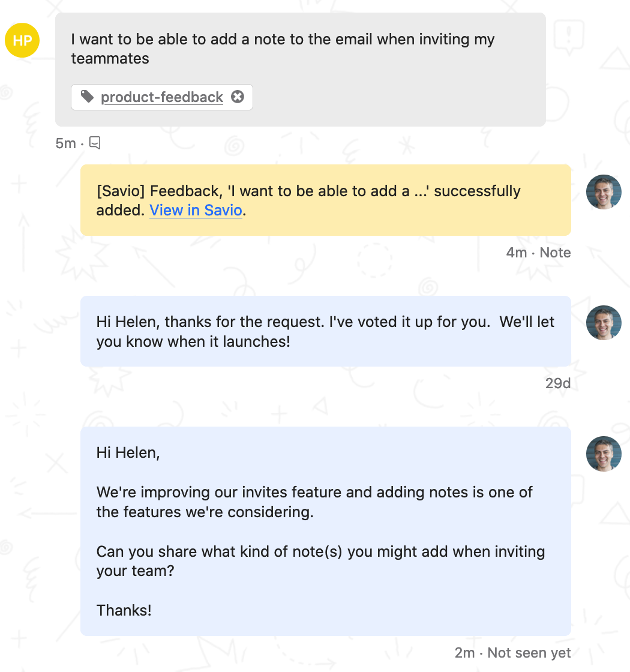Click the yellow HP customer avatar
Image resolution: width=630 pixels, height=672 pixels.
pos(22,40)
